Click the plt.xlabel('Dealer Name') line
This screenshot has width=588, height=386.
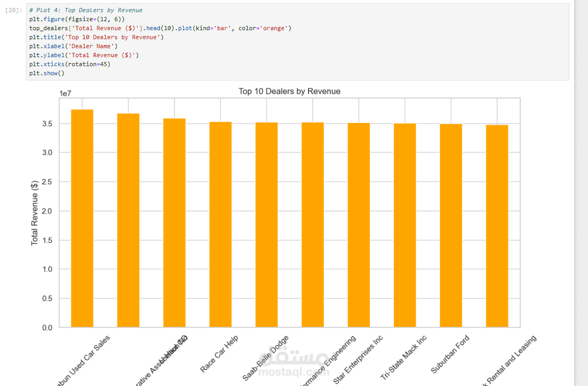click(x=74, y=46)
